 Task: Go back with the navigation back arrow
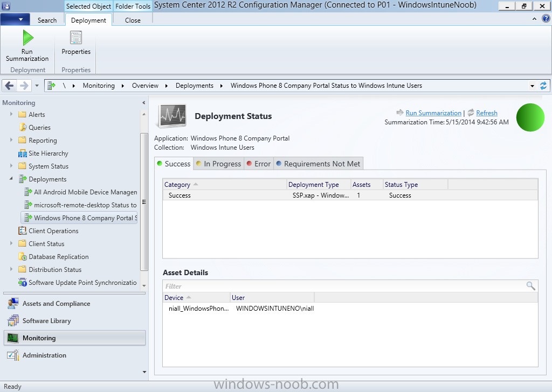10,86
